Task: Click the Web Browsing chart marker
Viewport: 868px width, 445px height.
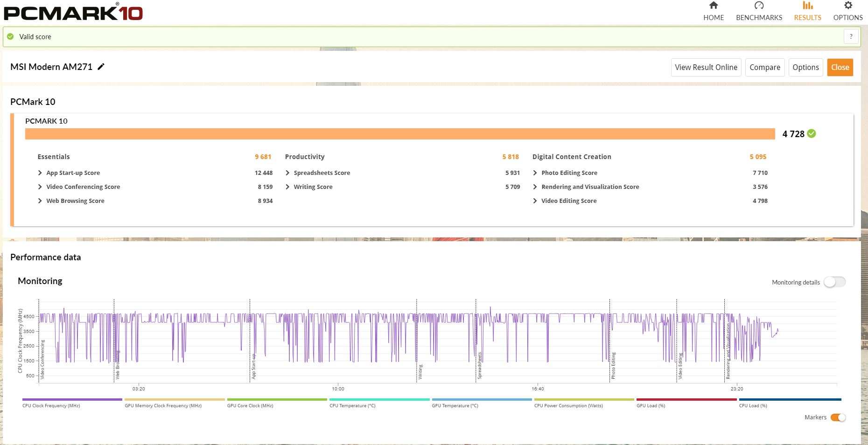Action: tap(118, 364)
